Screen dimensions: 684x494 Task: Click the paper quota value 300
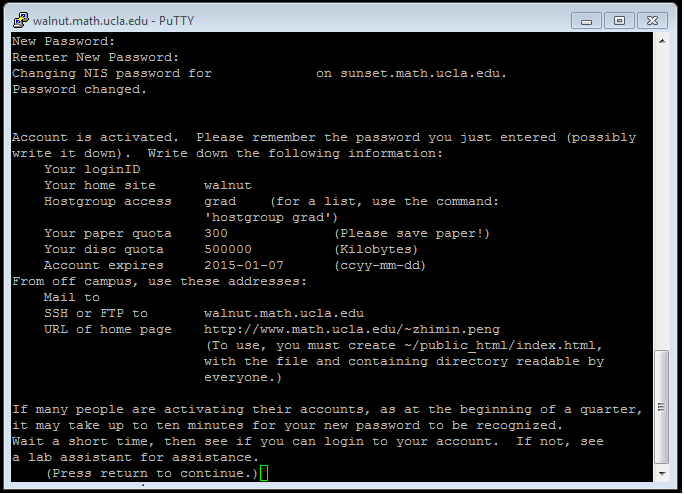(216, 233)
